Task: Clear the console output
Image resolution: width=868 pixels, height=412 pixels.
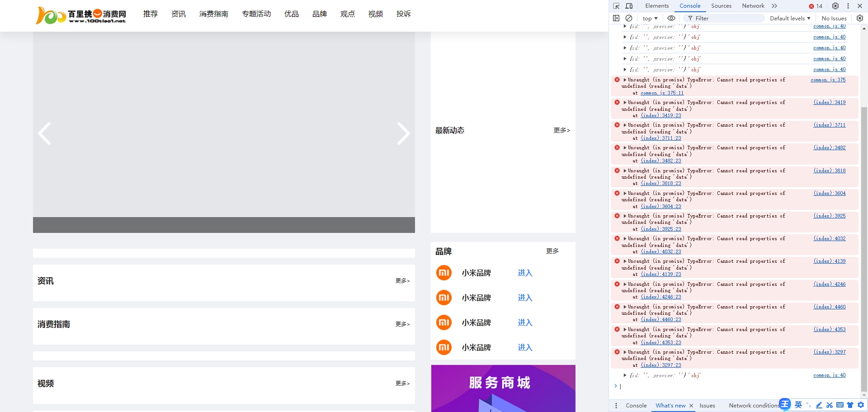Action: 629,18
